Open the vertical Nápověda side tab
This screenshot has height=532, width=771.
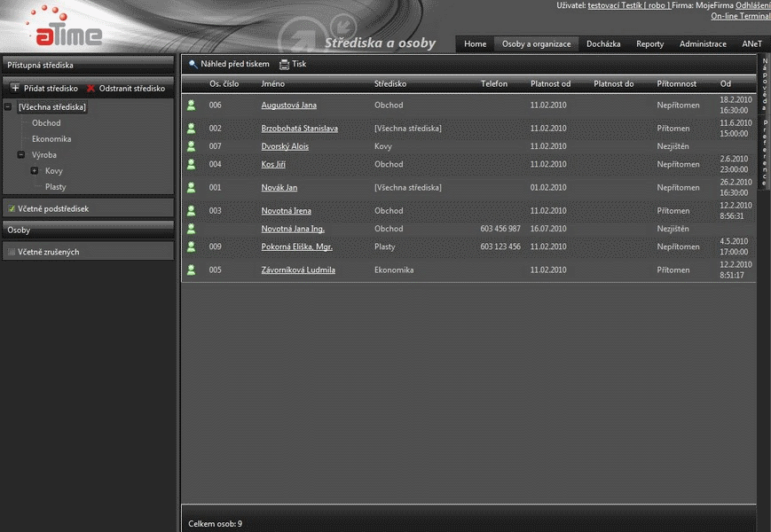[x=765, y=84]
